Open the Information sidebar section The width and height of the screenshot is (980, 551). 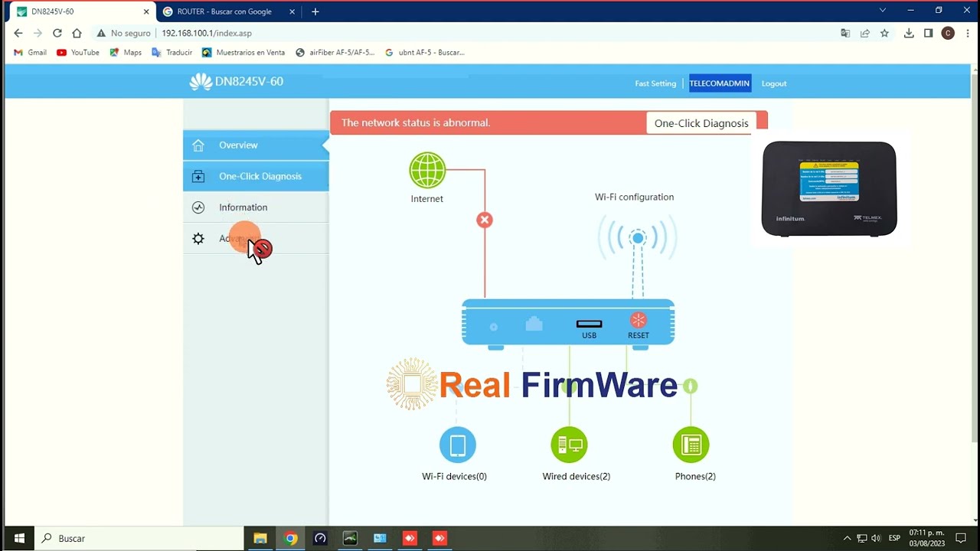pos(256,207)
